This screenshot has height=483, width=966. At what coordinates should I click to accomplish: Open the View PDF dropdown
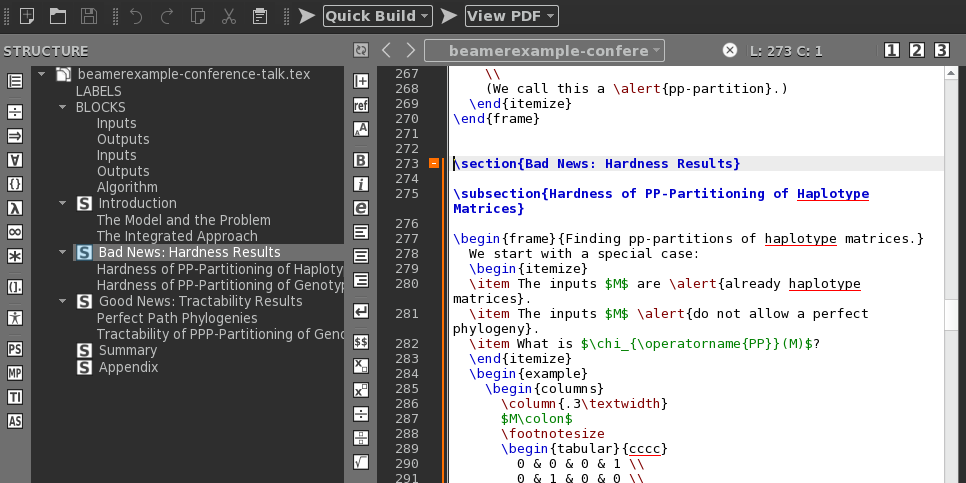(x=552, y=16)
